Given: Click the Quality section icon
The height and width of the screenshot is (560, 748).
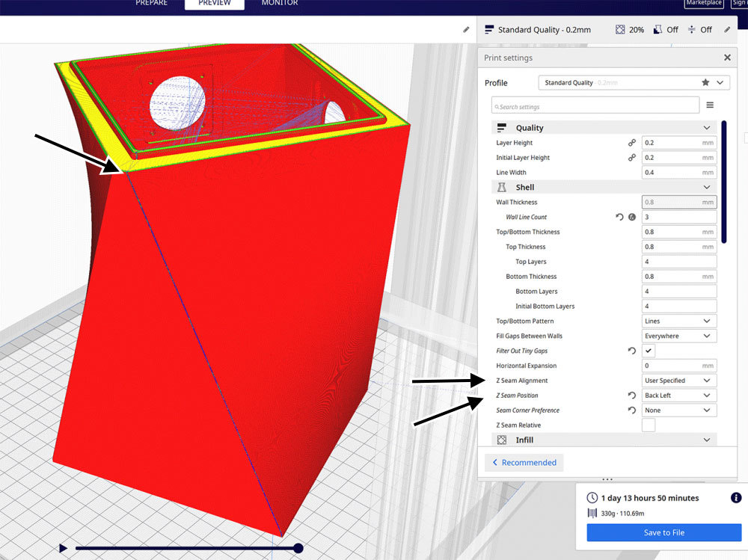Looking at the screenshot, I should coord(501,128).
